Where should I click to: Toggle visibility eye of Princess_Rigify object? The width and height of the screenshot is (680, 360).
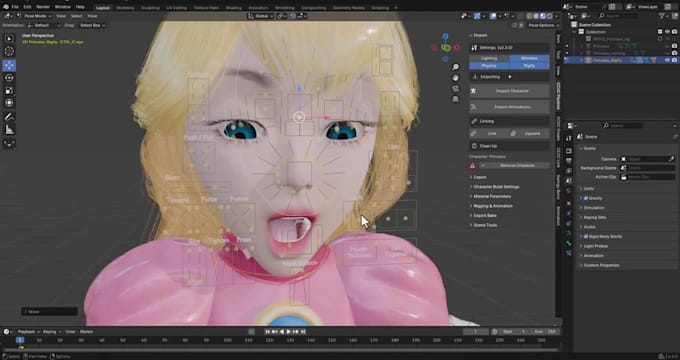[x=667, y=60]
